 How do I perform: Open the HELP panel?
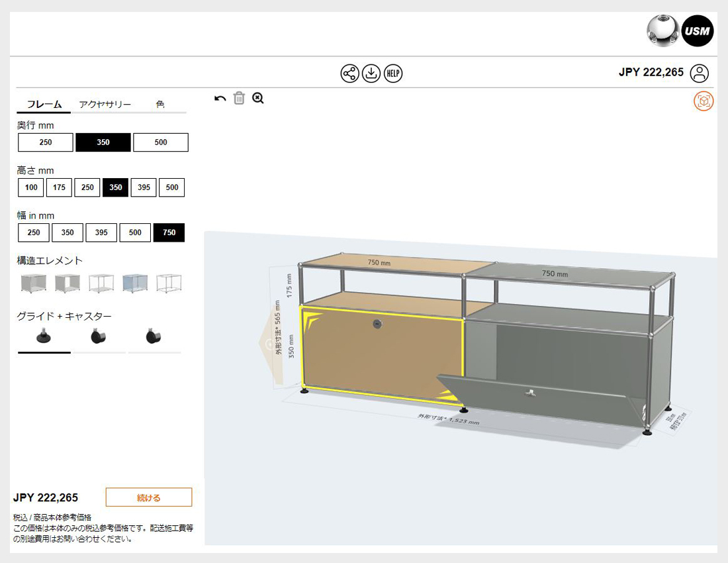[393, 74]
